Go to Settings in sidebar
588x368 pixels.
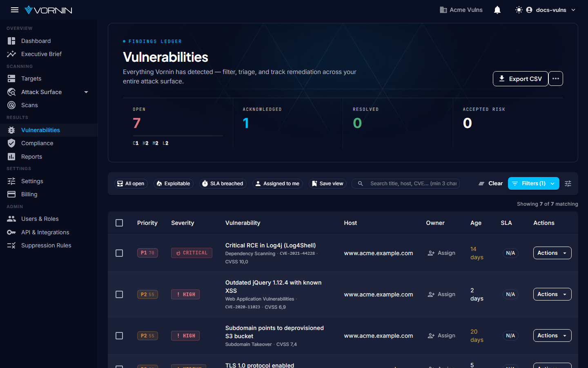(49, 181)
